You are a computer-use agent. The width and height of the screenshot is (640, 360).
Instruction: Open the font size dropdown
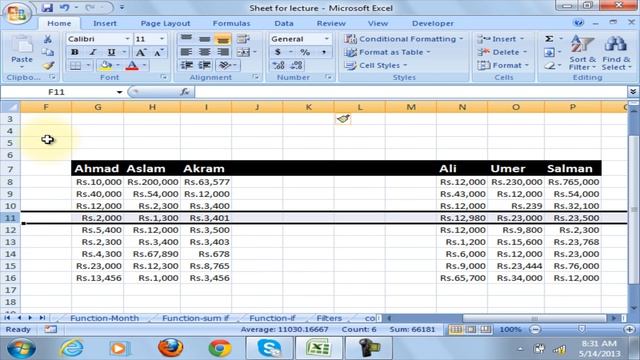coord(162,39)
